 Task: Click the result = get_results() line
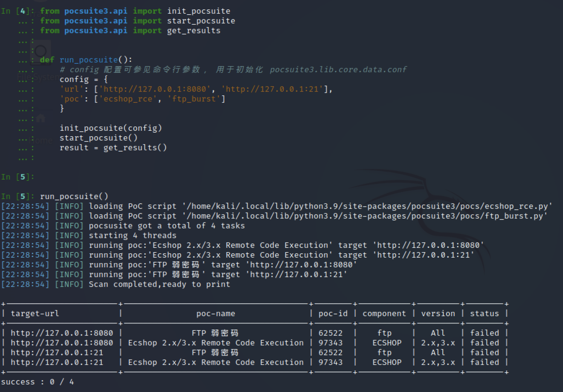click(x=113, y=148)
